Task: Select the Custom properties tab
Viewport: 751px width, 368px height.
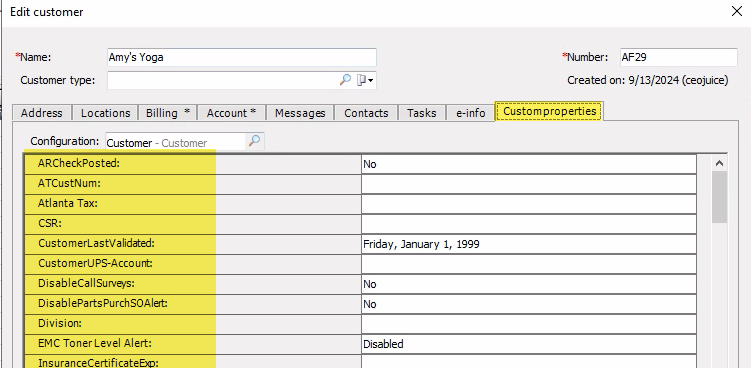Action: pos(549,111)
